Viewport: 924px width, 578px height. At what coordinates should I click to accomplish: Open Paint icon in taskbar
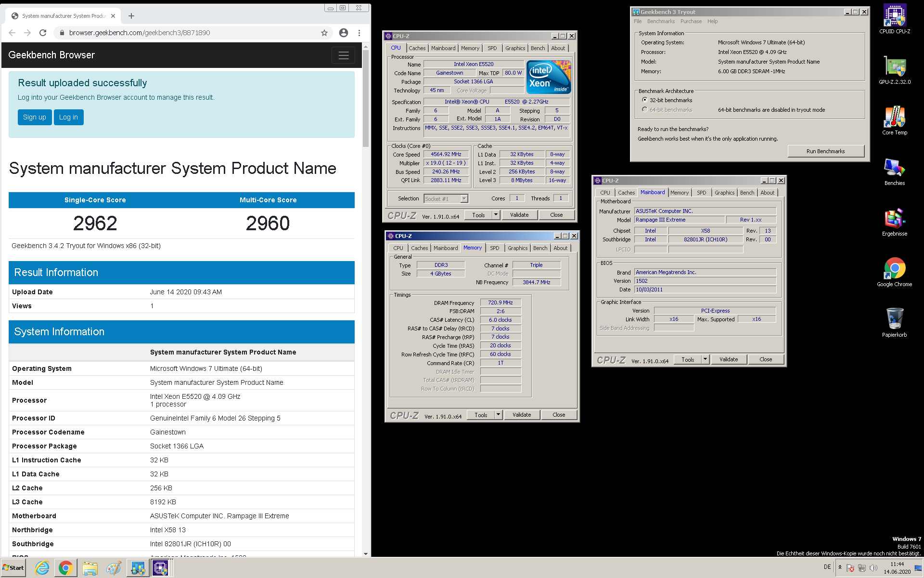click(114, 568)
